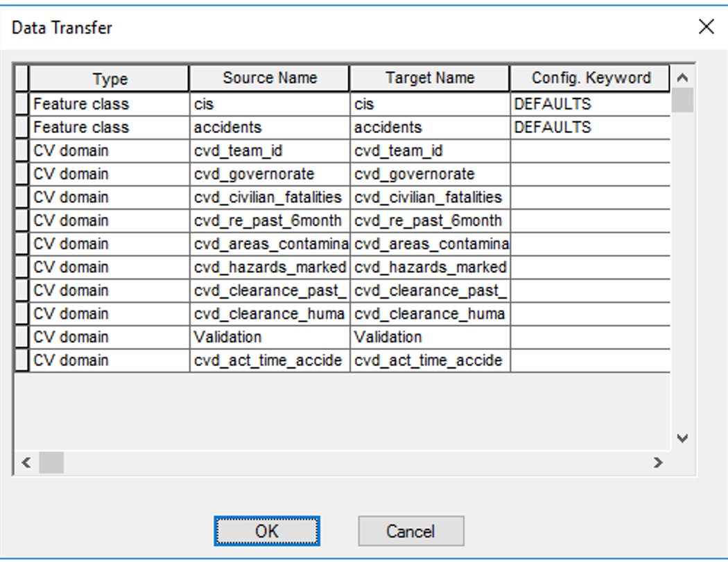Click source name cell 'cvd_governorate'
Image resolution: width=728 pixels, height=562 pixels.
coord(269,174)
